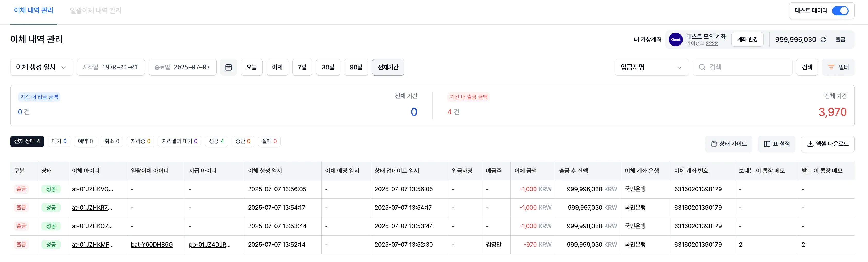Filter by 성공 4 status chip

click(216, 141)
